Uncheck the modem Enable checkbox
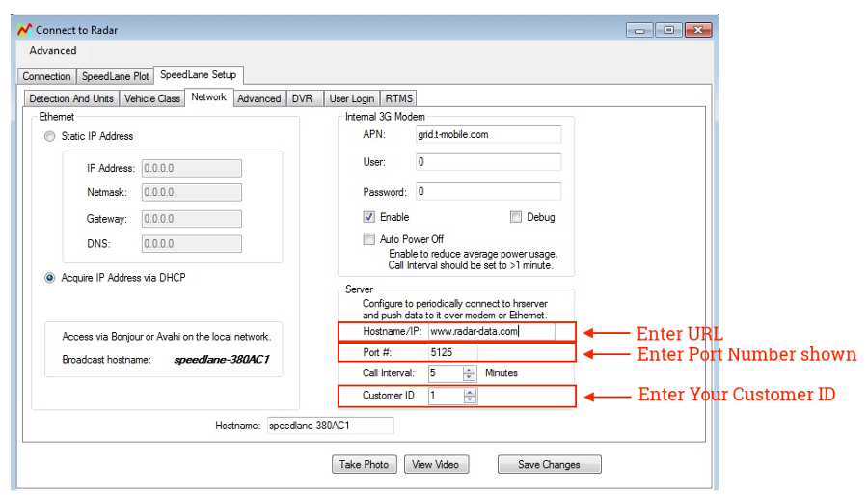The width and height of the screenshot is (868, 495). pyautogui.click(x=369, y=217)
